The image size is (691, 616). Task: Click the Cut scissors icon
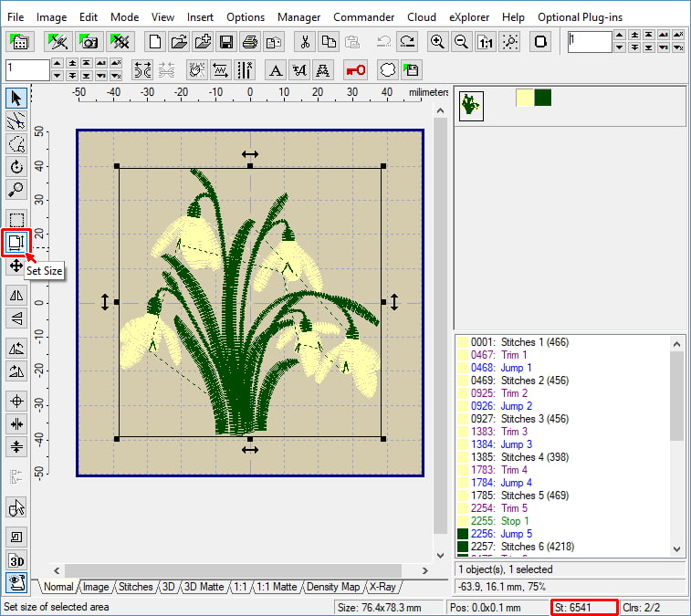tap(306, 42)
